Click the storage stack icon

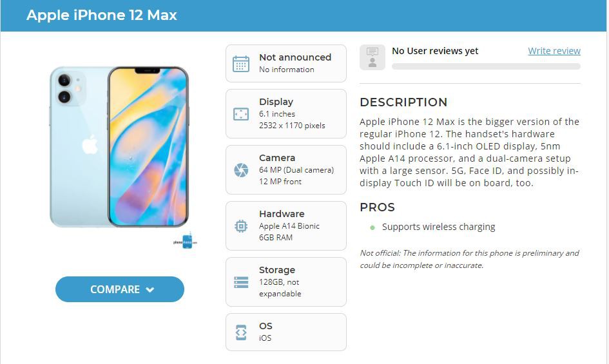tap(241, 282)
